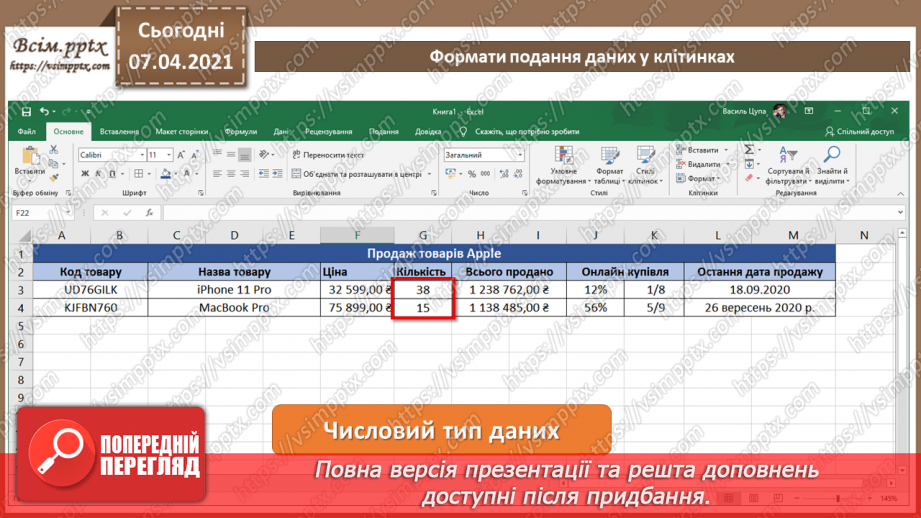Viewport: 921px width, 518px height.
Task: Click the Cut scissors icon
Action: tap(53, 150)
